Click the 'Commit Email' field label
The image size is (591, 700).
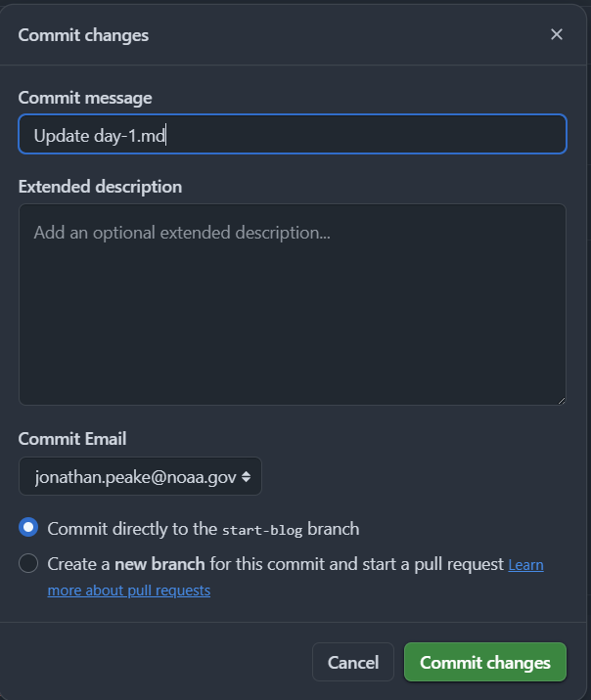point(72,439)
